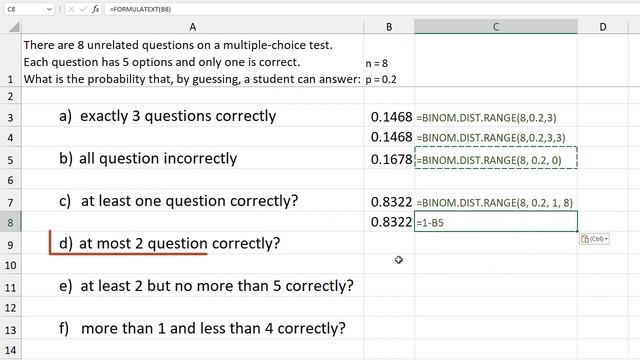Click the Select All corner triangle

pyautogui.click(x=14, y=27)
